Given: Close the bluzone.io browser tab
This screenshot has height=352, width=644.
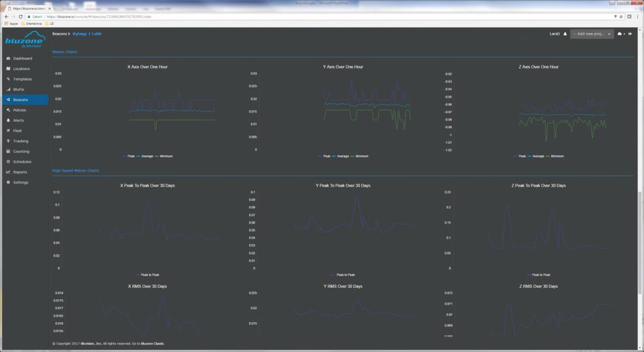Looking at the screenshot, I should pyautogui.click(x=50, y=8).
